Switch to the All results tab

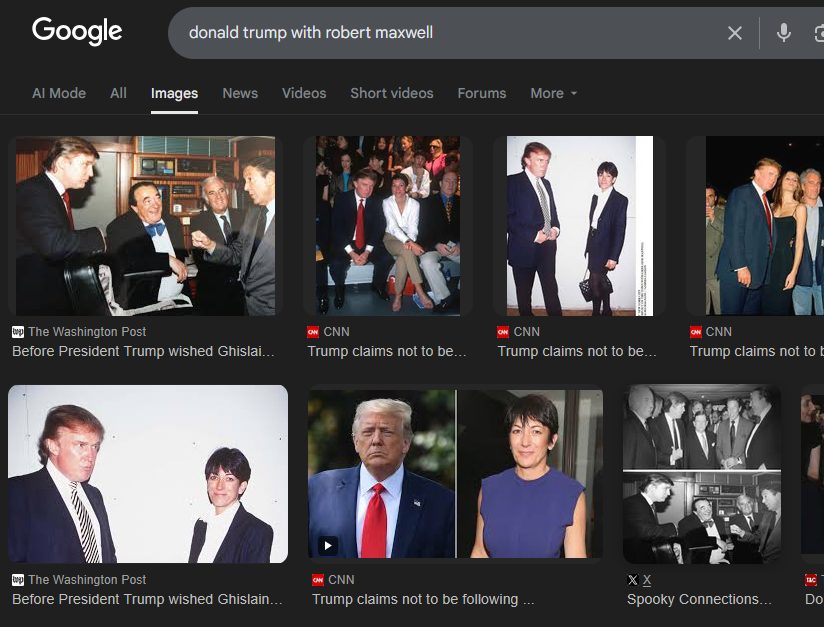(x=118, y=93)
